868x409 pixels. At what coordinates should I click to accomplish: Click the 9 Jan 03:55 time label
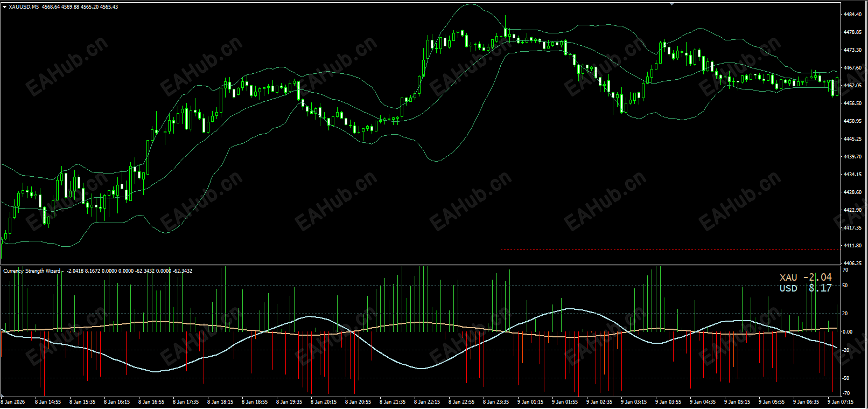[x=668, y=402]
